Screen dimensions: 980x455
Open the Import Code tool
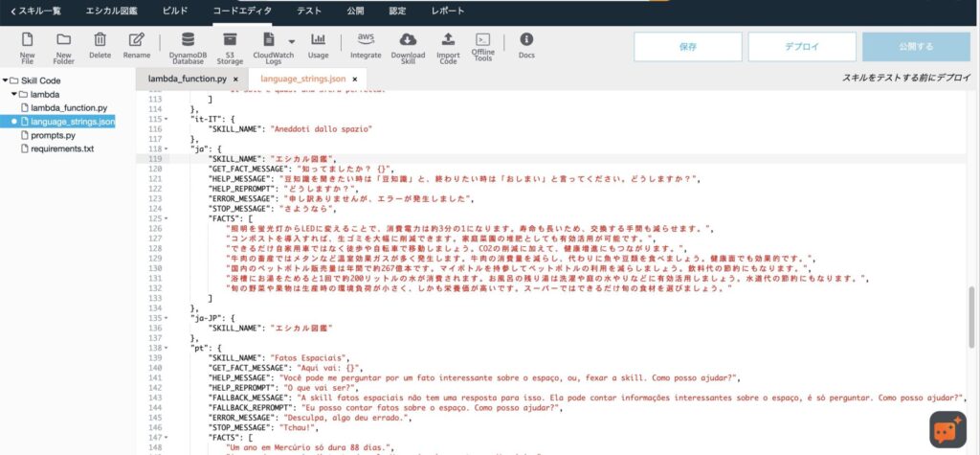pyautogui.click(x=448, y=40)
